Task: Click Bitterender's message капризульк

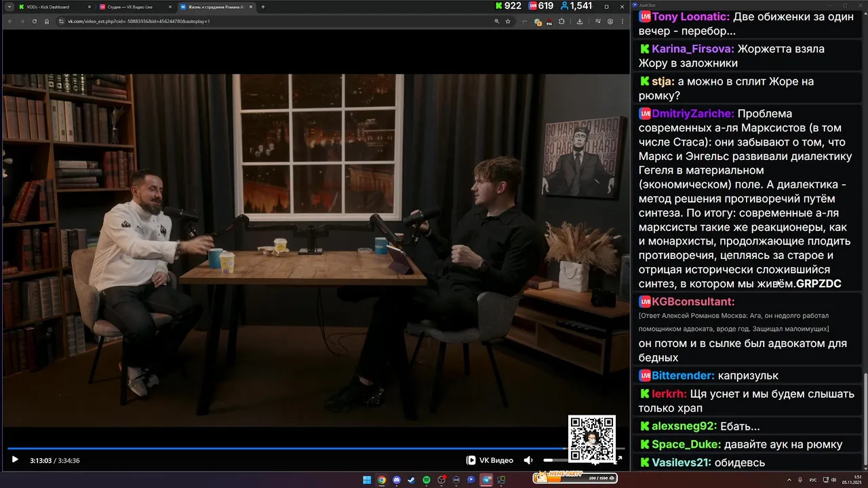Action: [x=749, y=375]
